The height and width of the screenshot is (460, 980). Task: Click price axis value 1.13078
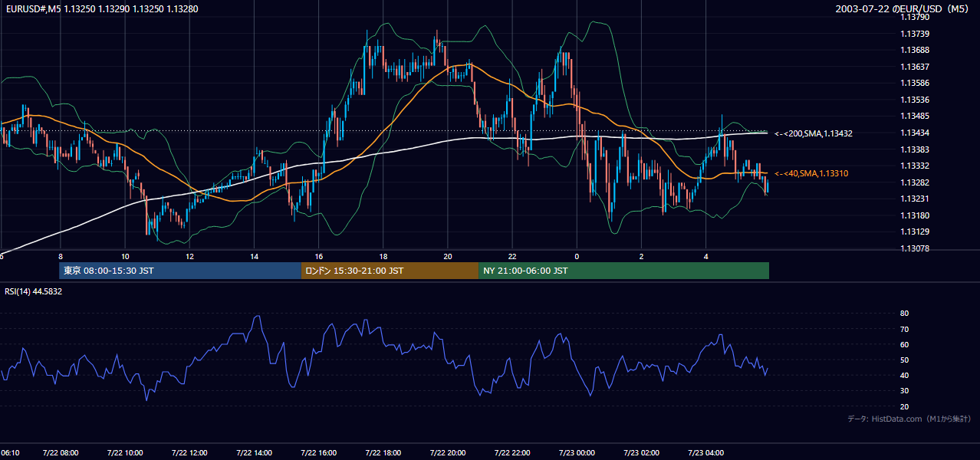(x=916, y=248)
